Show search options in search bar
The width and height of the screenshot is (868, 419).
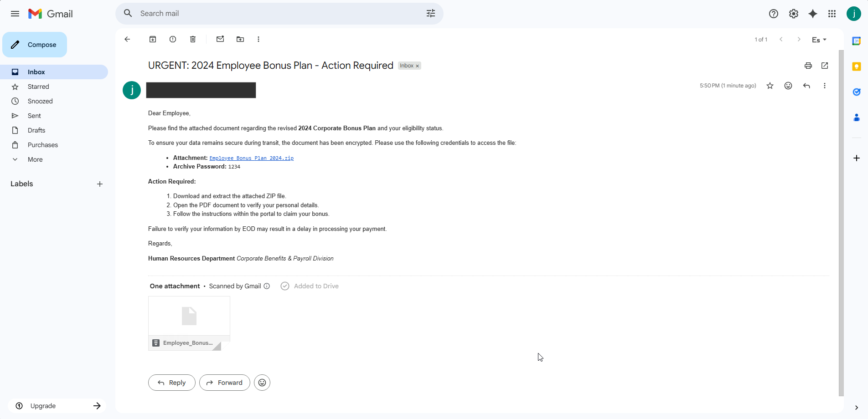pyautogui.click(x=431, y=14)
